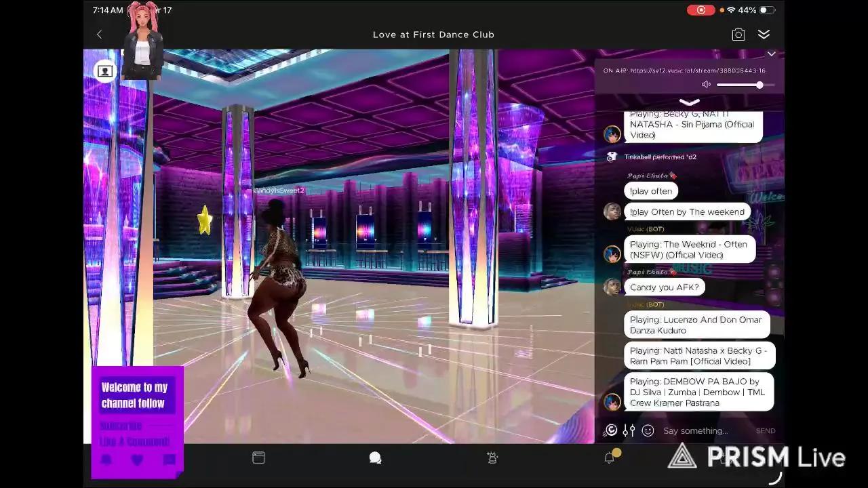
Task: Tap the yellow star in the room
Action: 204,220
